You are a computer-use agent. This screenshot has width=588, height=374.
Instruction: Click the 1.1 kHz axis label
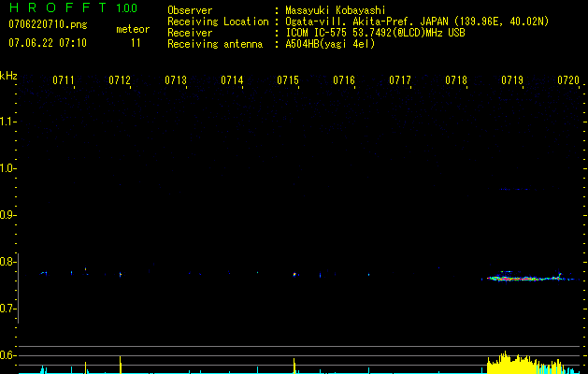tap(7, 122)
